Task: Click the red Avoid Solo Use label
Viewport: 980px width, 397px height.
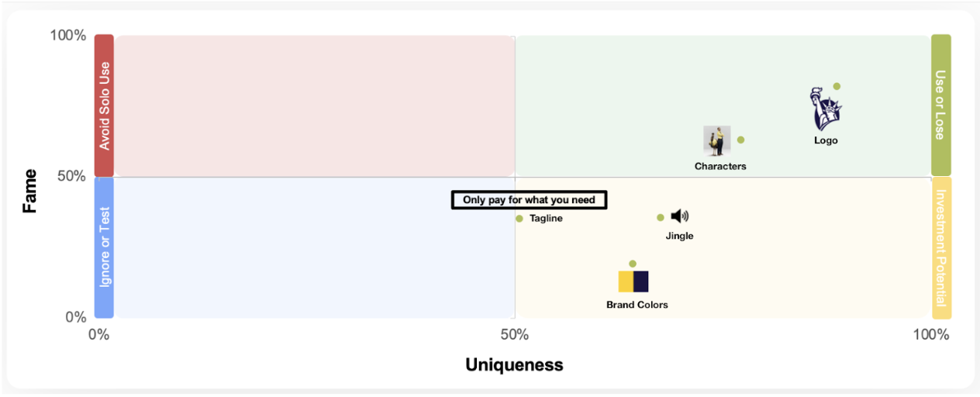Action: tap(104, 105)
